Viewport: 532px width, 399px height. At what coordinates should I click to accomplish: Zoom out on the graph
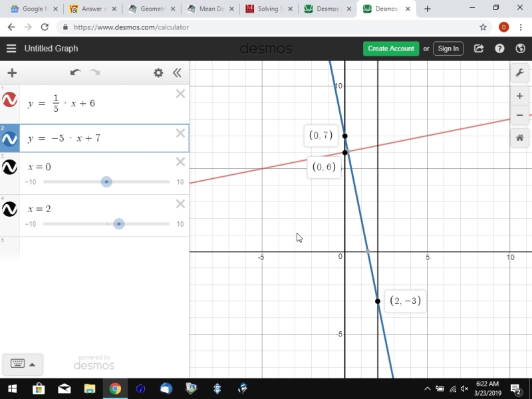(x=519, y=115)
